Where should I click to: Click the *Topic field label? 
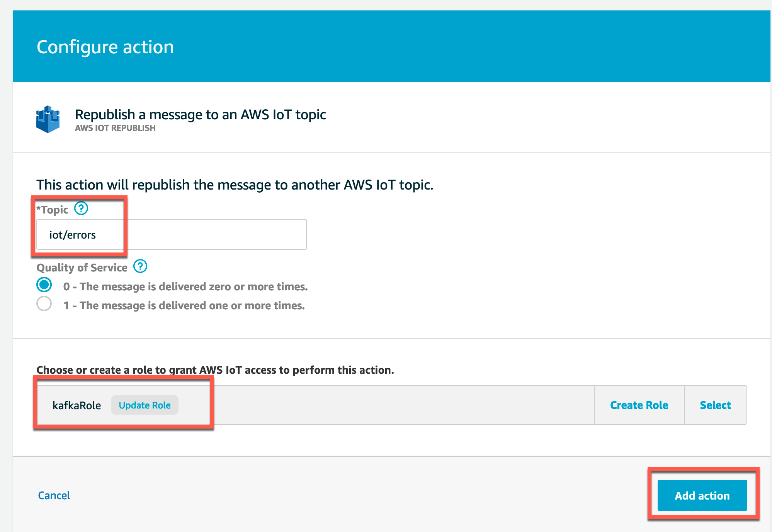[52, 210]
